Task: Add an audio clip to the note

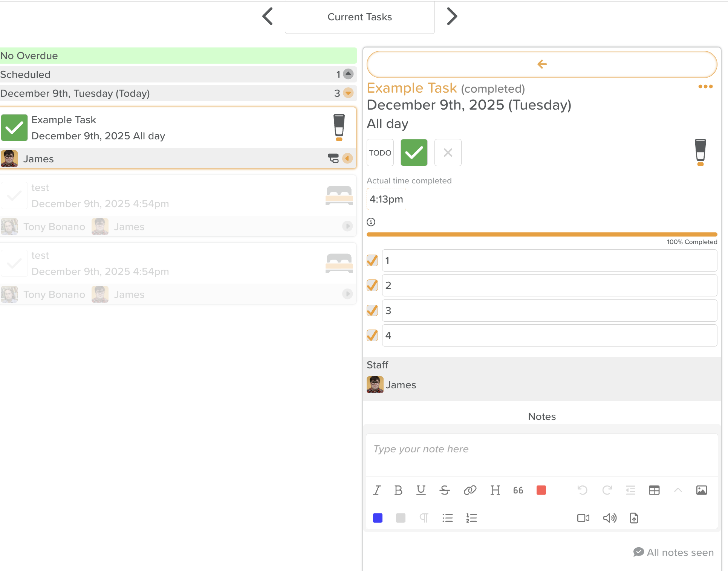Action: 609,518
